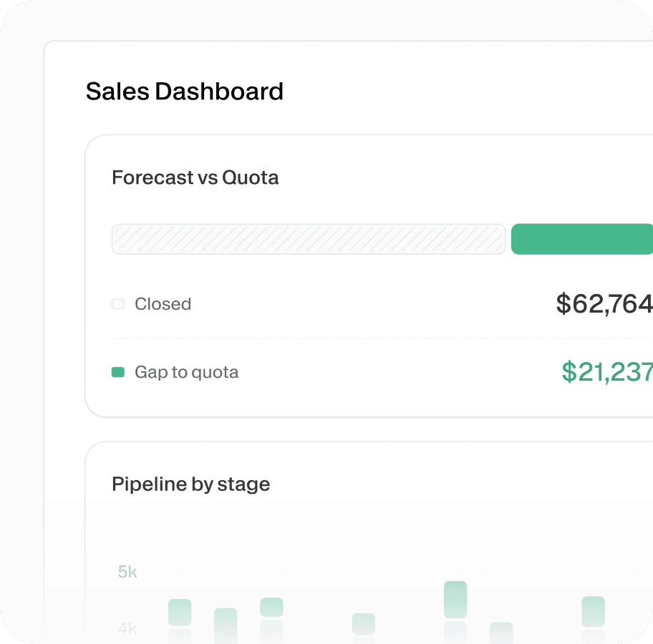Click the hatched Closed progress bar segment

(x=309, y=239)
